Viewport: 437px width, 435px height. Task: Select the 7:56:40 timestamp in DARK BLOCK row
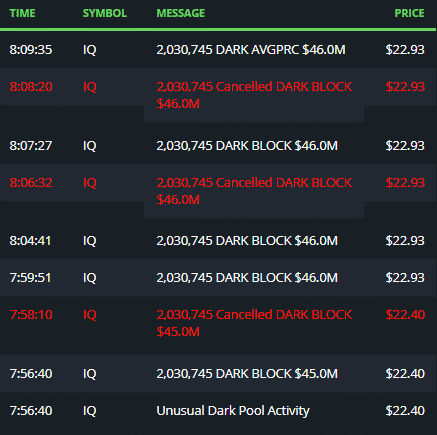pyautogui.click(x=31, y=374)
